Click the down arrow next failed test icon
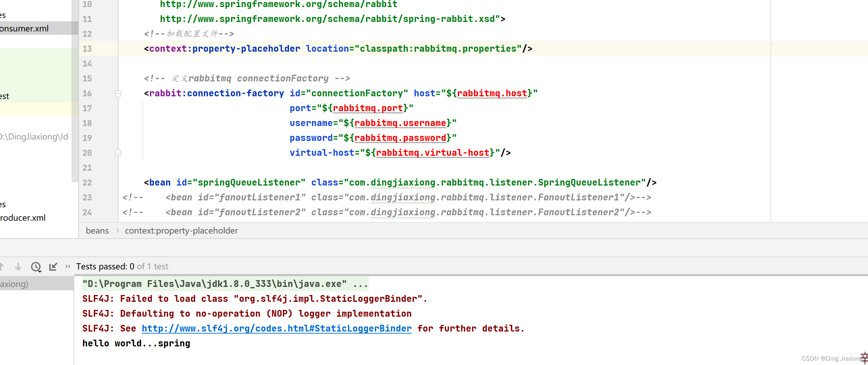This screenshot has height=365, width=868. pyautogui.click(x=18, y=267)
